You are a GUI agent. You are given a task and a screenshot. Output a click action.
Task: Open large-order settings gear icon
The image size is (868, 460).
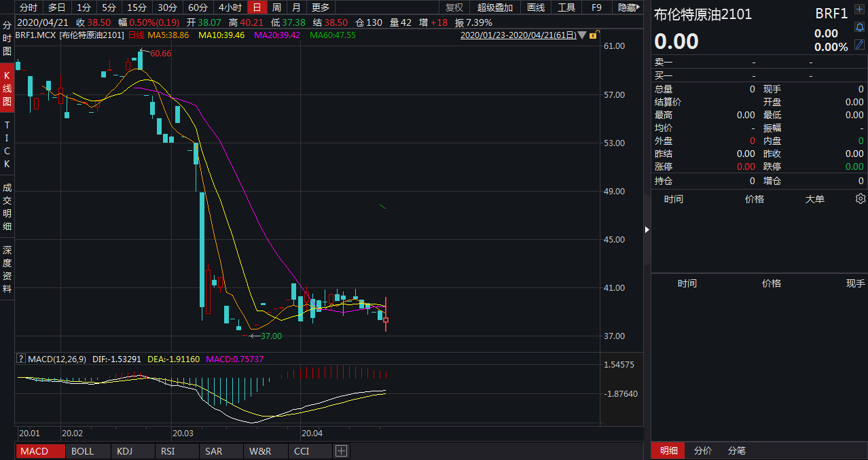coord(861,198)
